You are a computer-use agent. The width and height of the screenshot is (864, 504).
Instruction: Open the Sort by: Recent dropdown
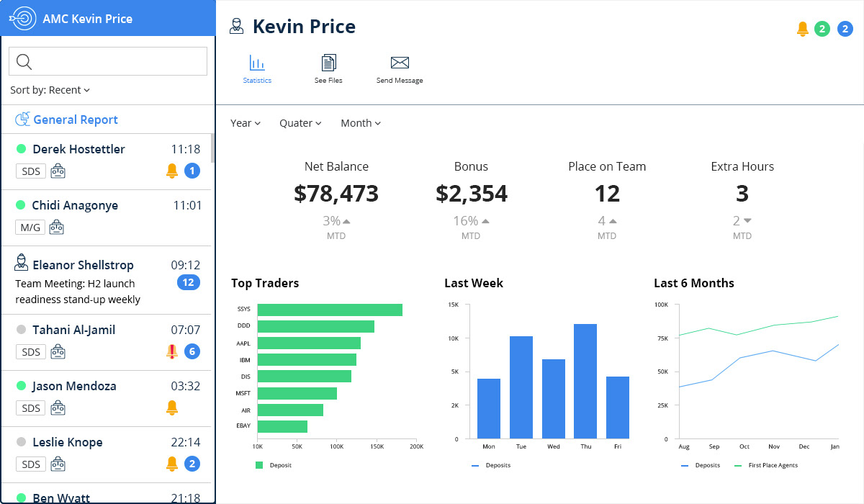[50, 90]
